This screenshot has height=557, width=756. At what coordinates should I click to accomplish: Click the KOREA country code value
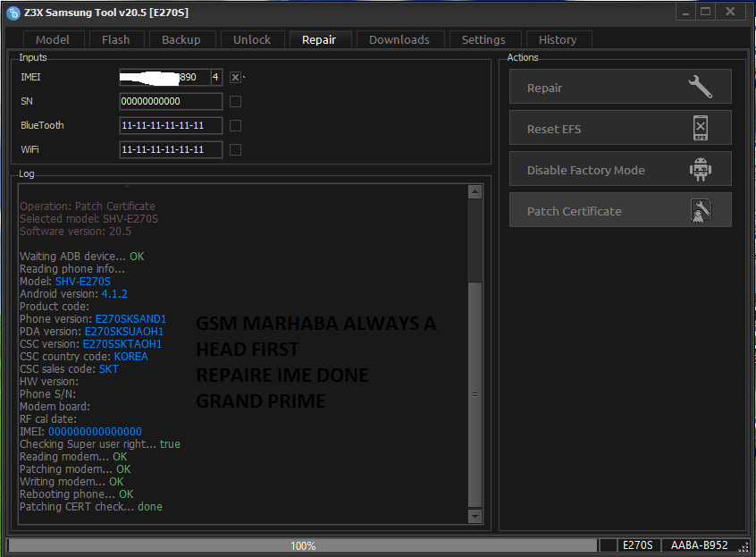tap(131, 357)
